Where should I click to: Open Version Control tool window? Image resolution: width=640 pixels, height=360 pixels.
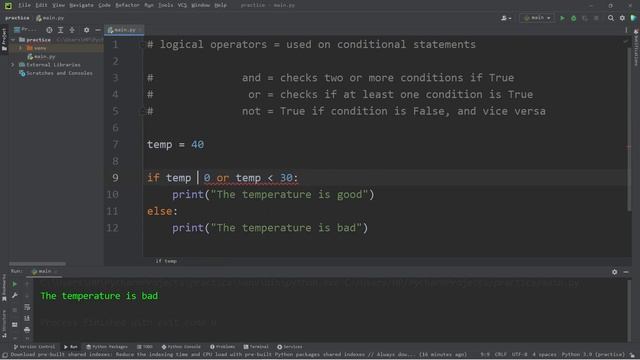(x=34, y=347)
